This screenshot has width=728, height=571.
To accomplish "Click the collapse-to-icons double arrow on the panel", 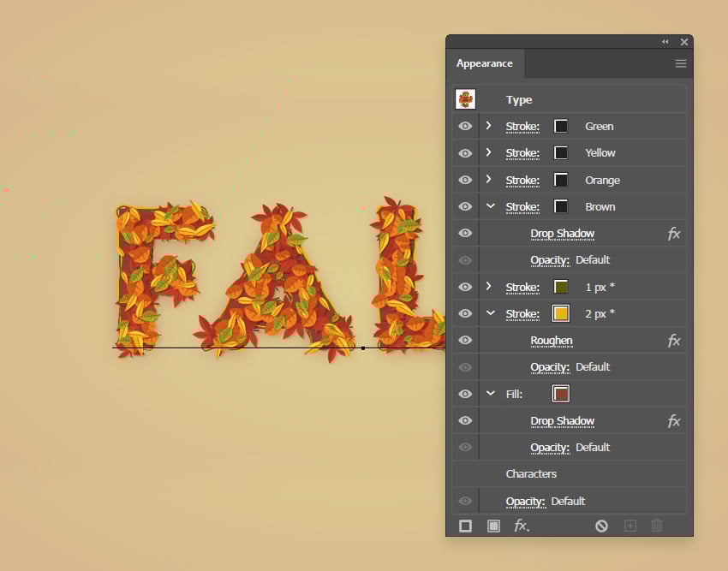I will (x=665, y=41).
